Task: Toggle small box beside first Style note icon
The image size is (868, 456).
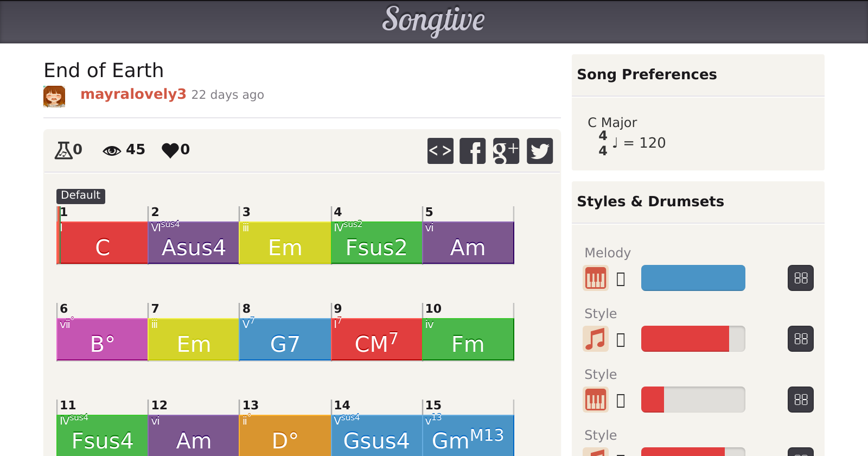Action: coord(621,340)
